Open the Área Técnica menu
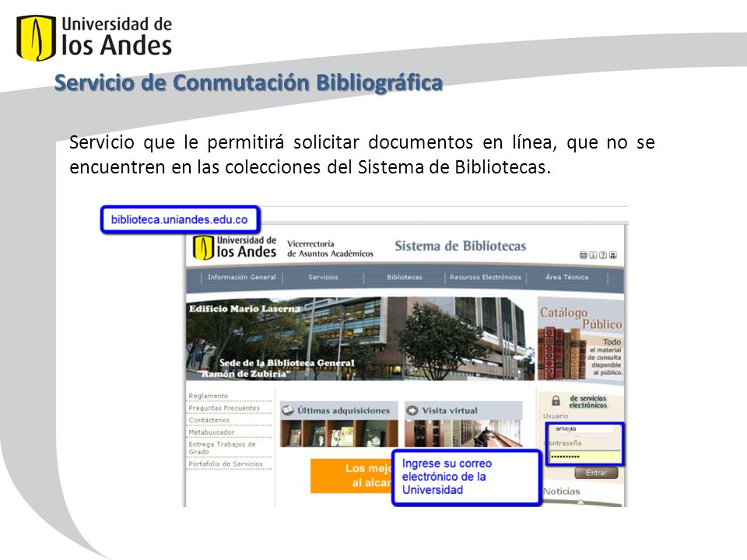Image resolution: width=747 pixels, height=560 pixels. coord(567,277)
